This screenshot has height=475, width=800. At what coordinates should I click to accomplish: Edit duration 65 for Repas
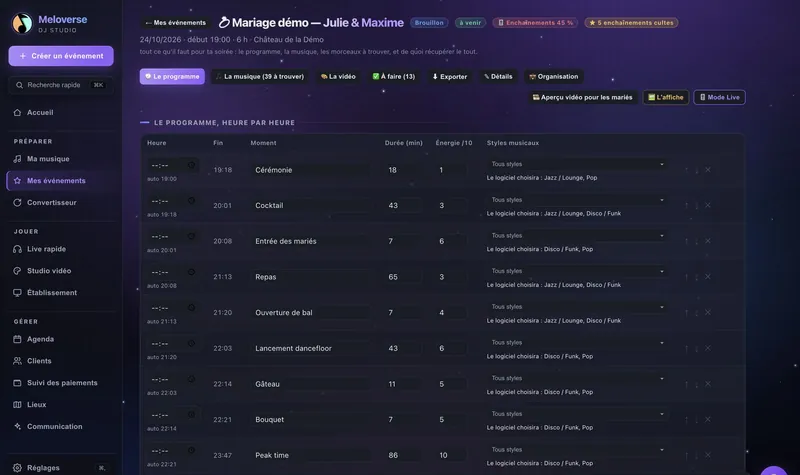point(403,277)
